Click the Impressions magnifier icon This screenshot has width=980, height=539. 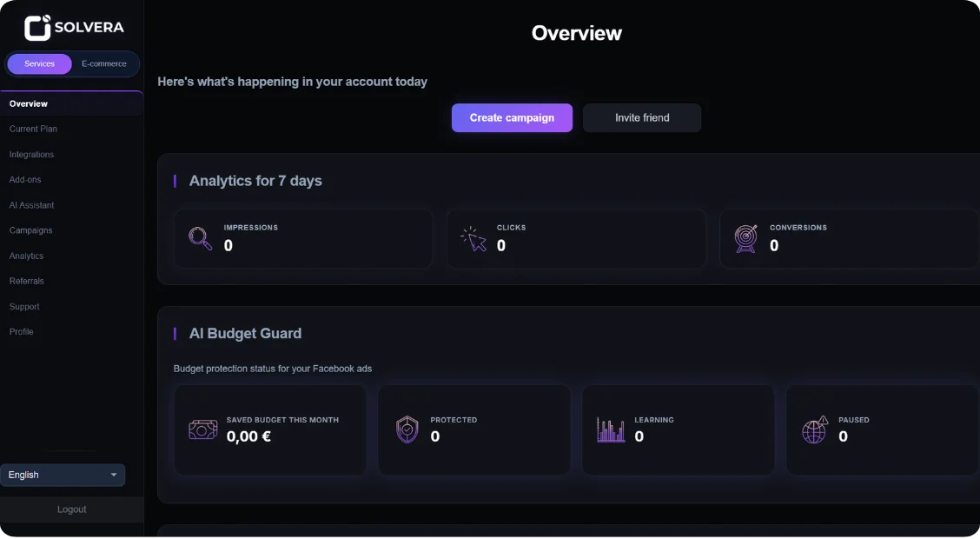tap(201, 238)
